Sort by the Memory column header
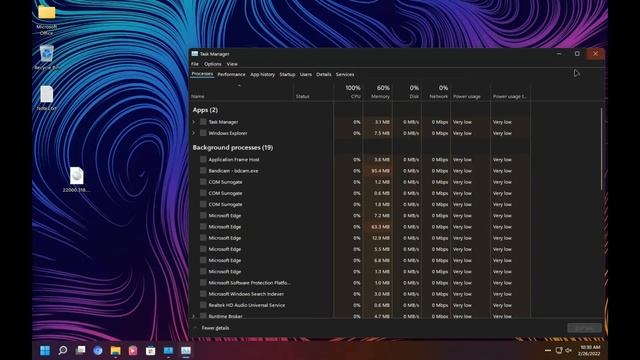 pyautogui.click(x=377, y=92)
